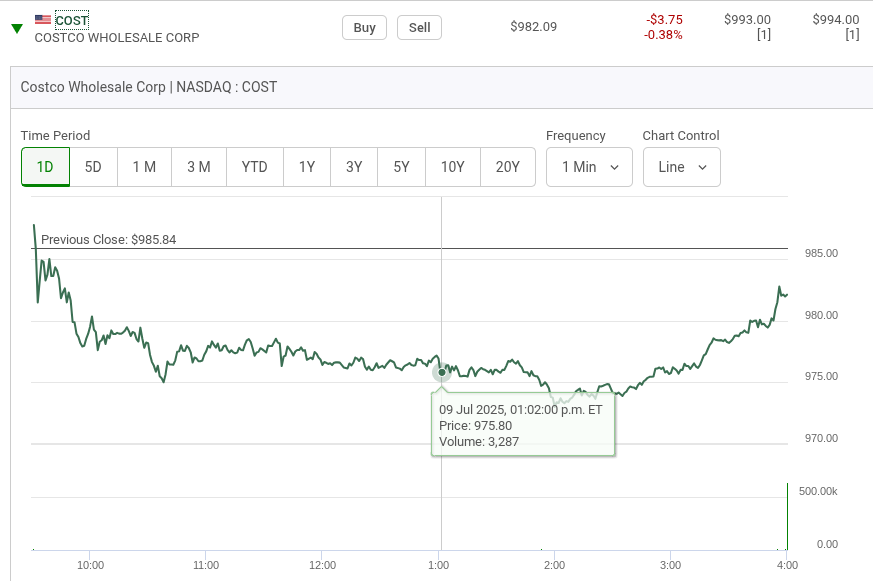
Task: Click the chart title Costco Wholesale Corp | NASDAQ : COST
Action: point(149,87)
